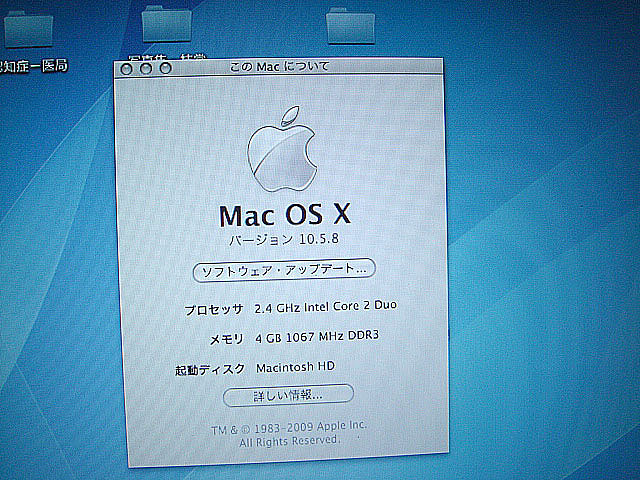Click the ソフトウェア・アップデート button

284,270
